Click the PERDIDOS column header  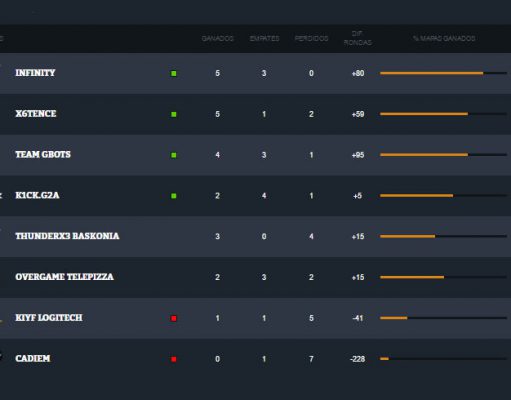pos(311,38)
